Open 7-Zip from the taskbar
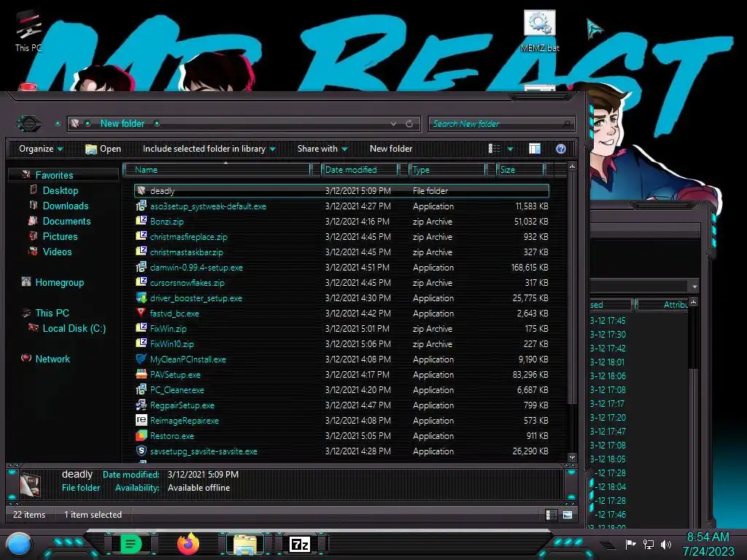The image size is (747, 560). click(300, 544)
